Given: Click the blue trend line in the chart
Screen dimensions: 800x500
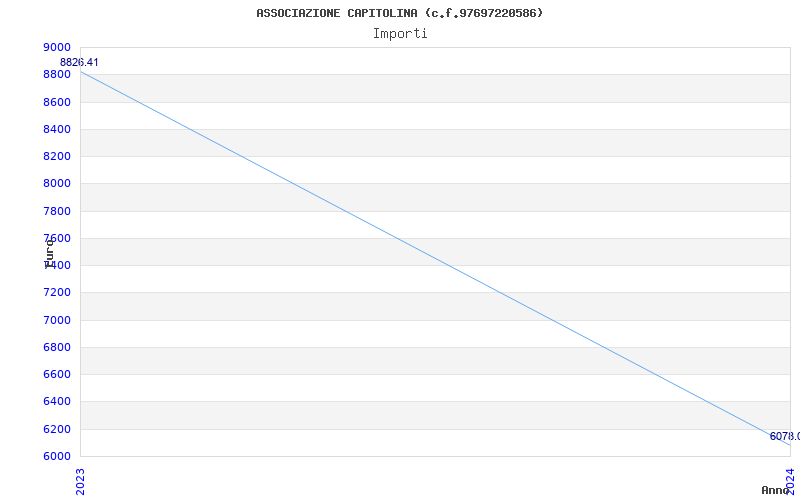Looking at the screenshot, I should [435, 258].
